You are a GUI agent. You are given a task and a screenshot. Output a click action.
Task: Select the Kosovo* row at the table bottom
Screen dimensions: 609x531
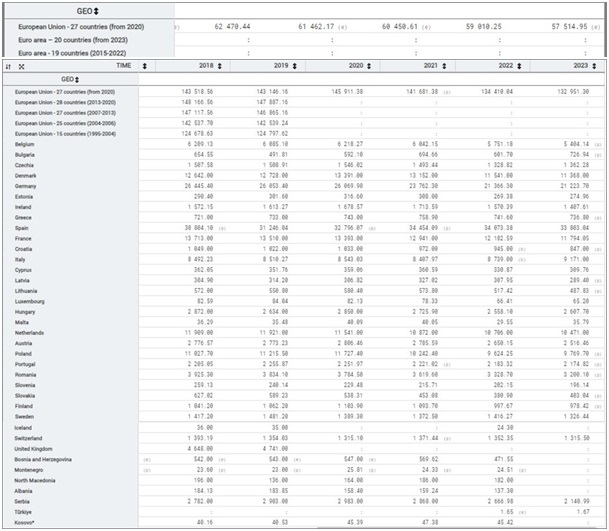click(26, 520)
